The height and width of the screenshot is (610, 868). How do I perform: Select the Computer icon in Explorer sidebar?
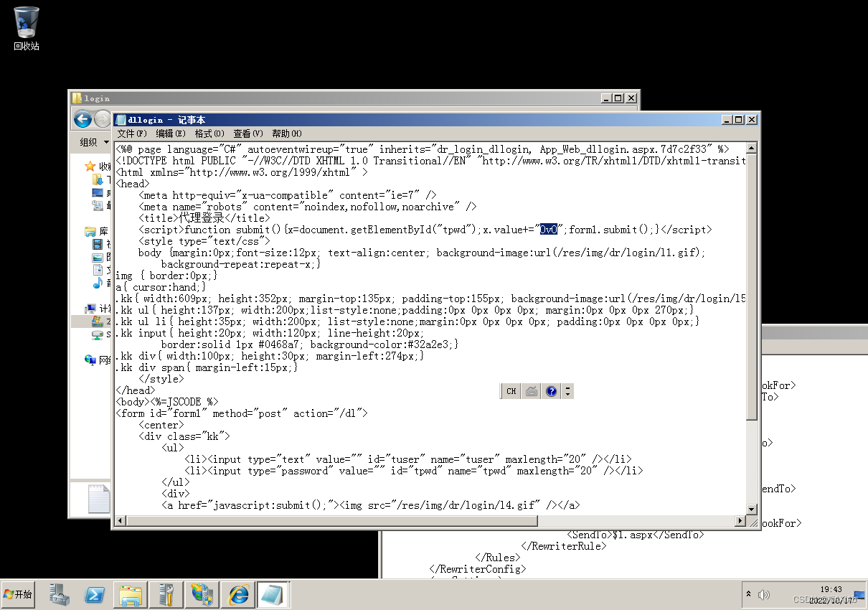coord(90,309)
